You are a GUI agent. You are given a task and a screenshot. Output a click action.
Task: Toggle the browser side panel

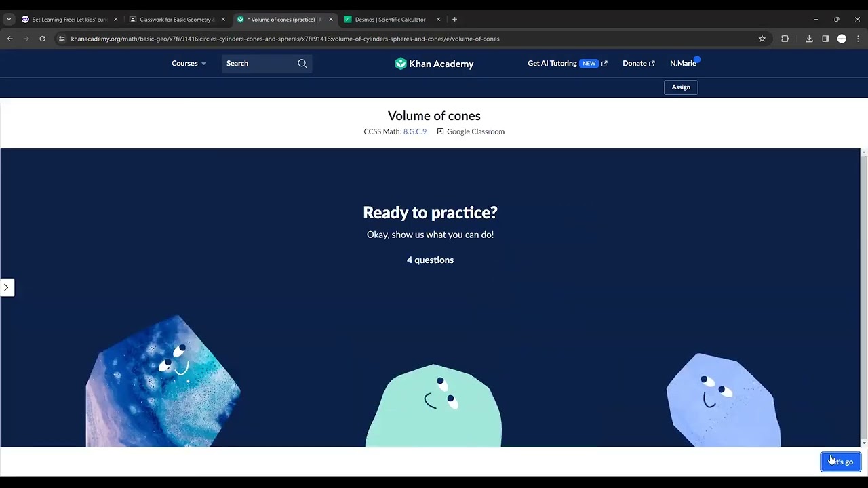[x=825, y=39]
